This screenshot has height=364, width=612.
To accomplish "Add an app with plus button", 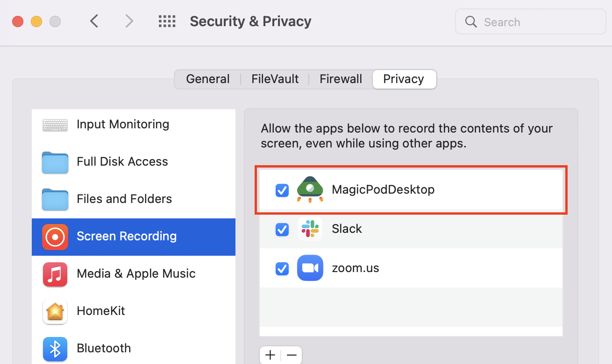I will (270, 355).
